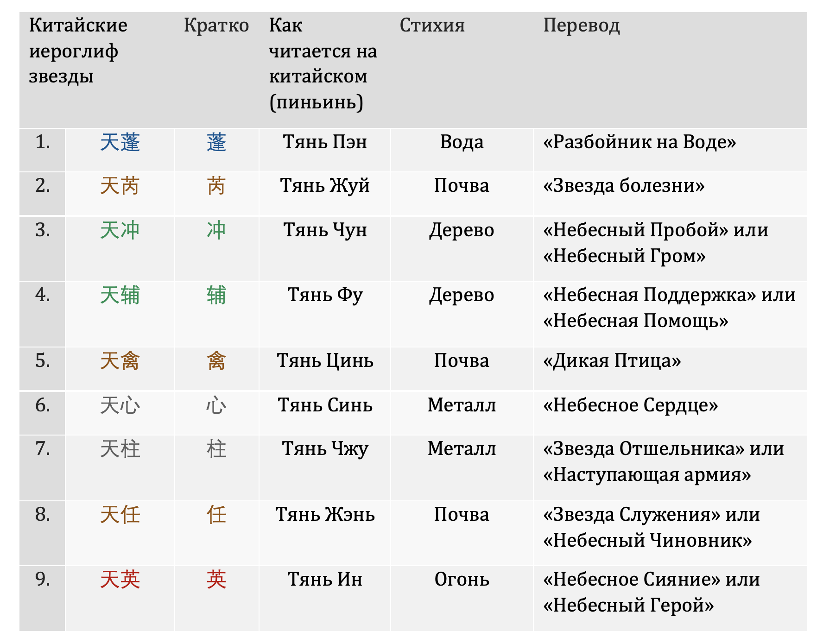Select the «Небесное Сердце» translation
This screenshot has height=644, width=823.
coord(631,405)
